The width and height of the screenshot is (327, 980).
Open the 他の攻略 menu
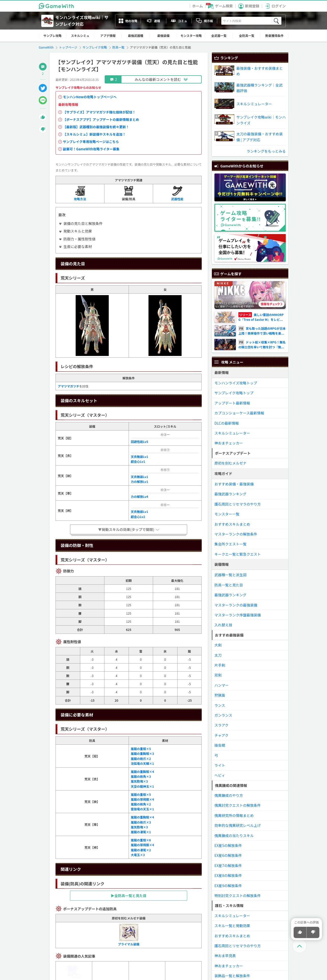(x=128, y=21)
